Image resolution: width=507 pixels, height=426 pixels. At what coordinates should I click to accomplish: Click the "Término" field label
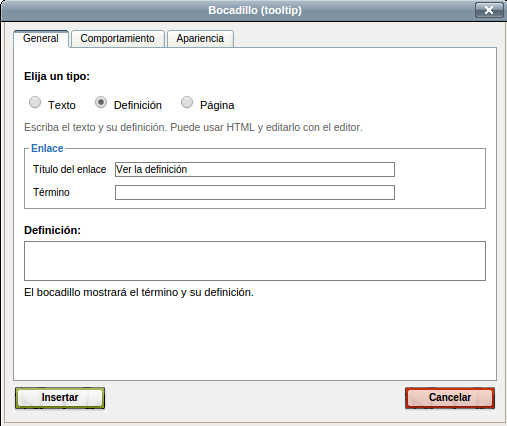point(51,192)
